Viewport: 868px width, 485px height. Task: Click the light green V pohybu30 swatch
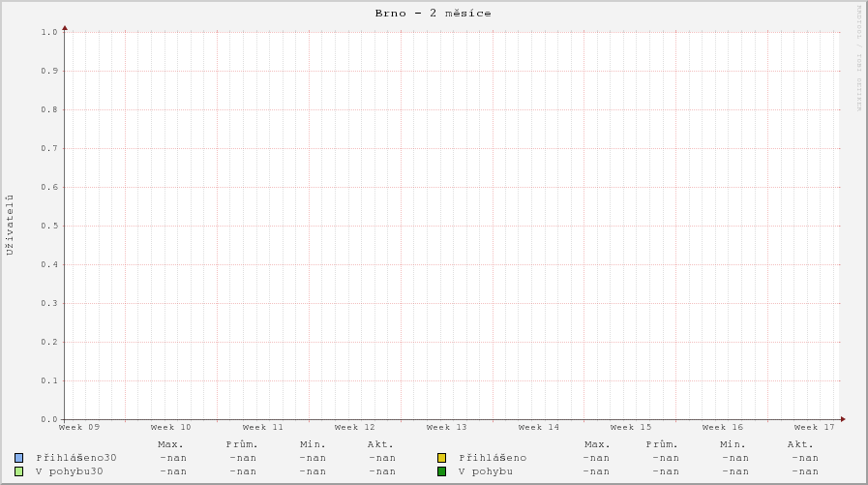[18, 471]
